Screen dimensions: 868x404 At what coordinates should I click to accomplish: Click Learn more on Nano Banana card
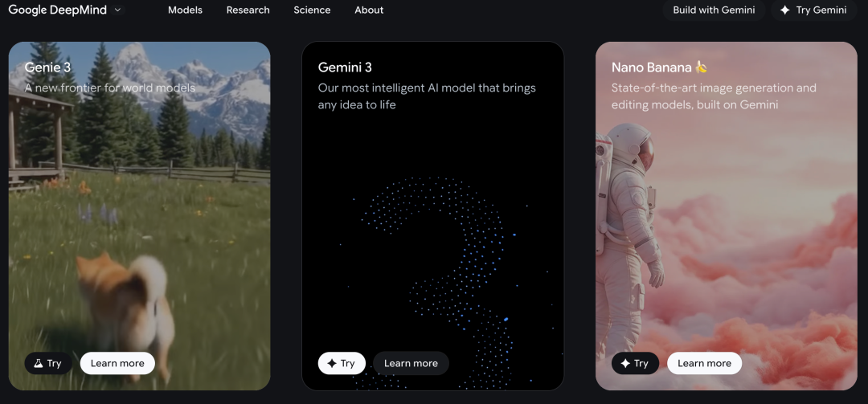[x=704, y=363]
